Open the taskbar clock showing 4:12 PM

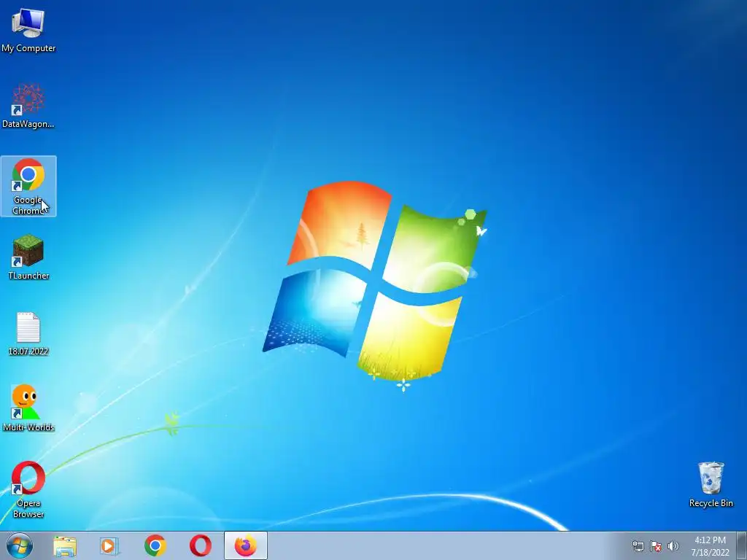[710, 545]
